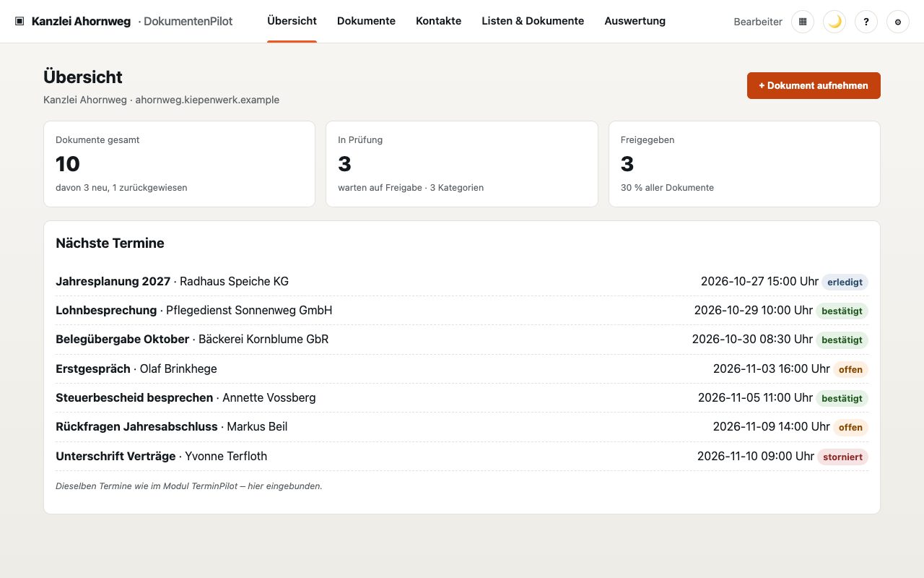The height and width of the screenshot is (578, 924).
Task: Click the erledigt status badge
Action: [845, 282]
